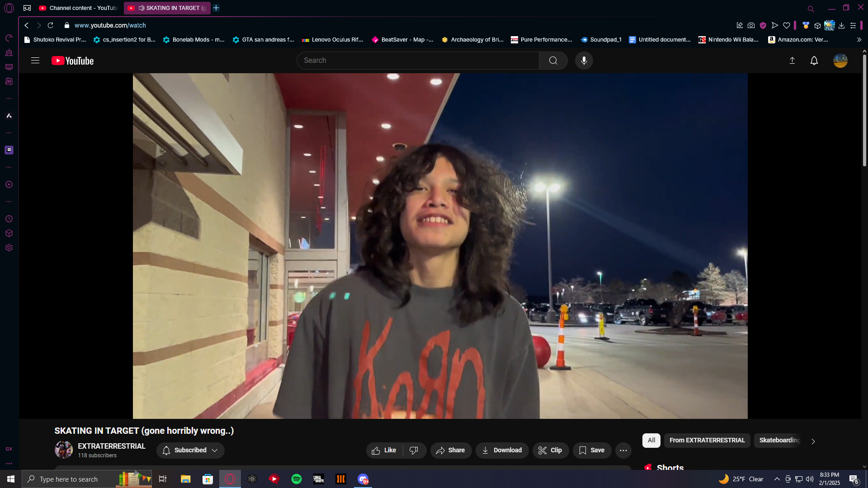Open Spotify from the taskbar
This screenshot has height=488, width=868.
(297, 479)
